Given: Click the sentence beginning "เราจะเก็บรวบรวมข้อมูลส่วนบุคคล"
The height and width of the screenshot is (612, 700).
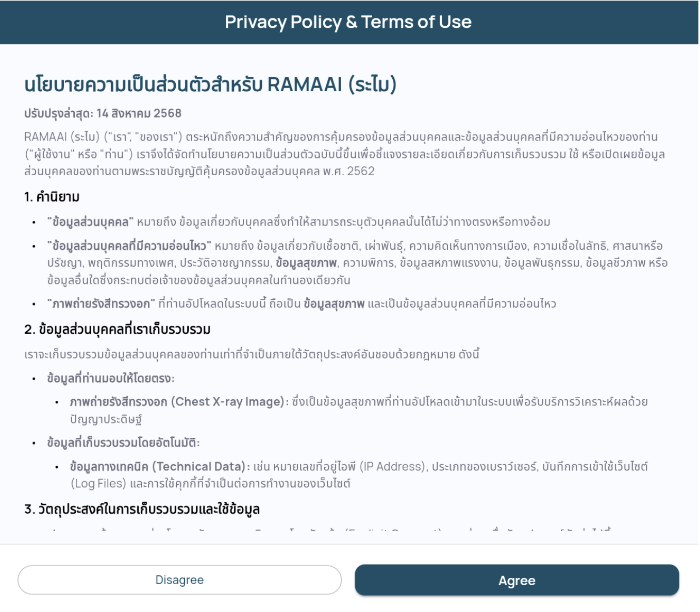Looking at the screenshot, I should tap(252, 354).
